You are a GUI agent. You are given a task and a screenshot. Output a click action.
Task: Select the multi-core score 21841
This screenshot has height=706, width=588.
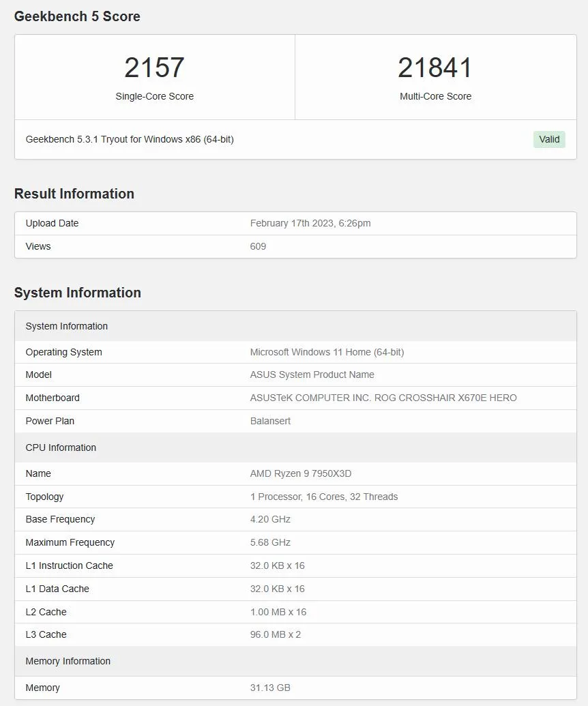coord(435,68)
